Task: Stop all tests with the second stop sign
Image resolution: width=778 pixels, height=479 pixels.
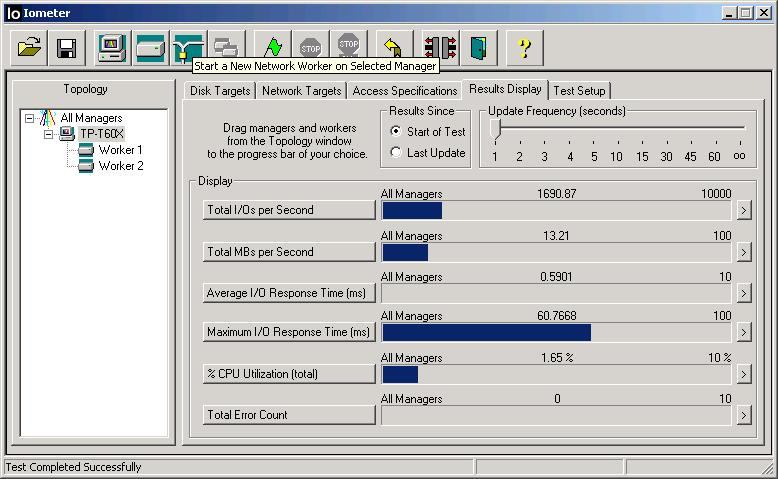Action: pos(348,48)
